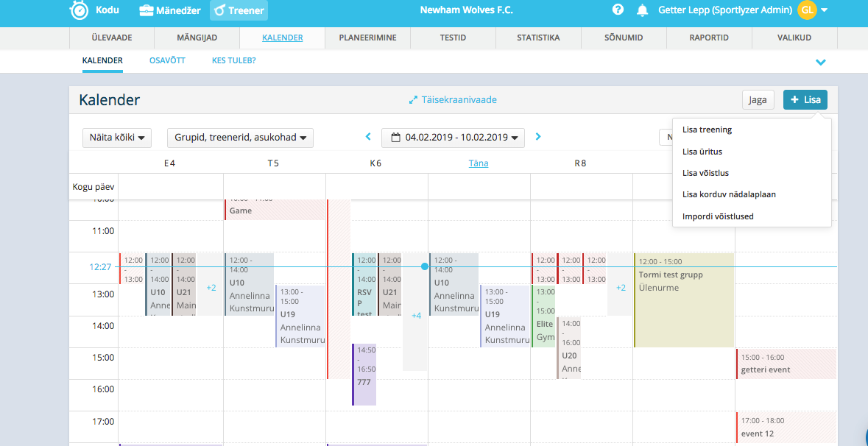Screen dimensions: 868x446
Task: Open Thursday's U10 Annelinna Kunstmuru event
Action: [454, 284]
